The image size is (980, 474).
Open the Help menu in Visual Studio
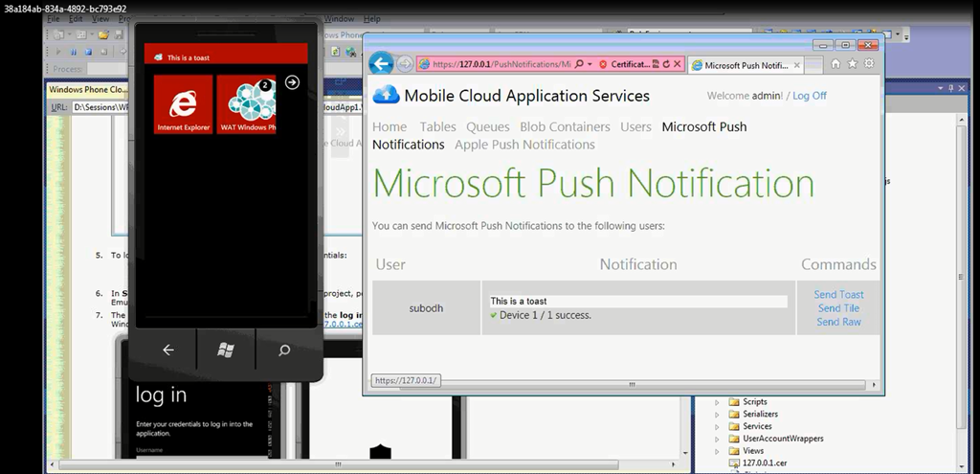click(371, 19)
